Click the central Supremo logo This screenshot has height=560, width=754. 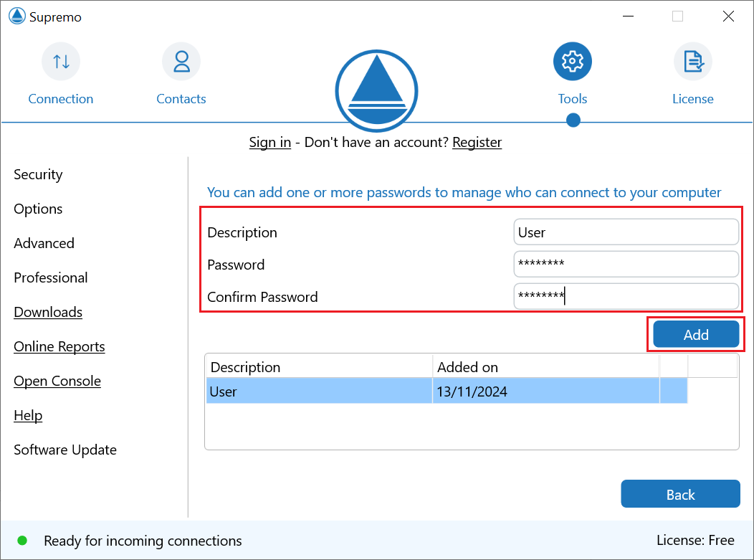click(376, 91)
